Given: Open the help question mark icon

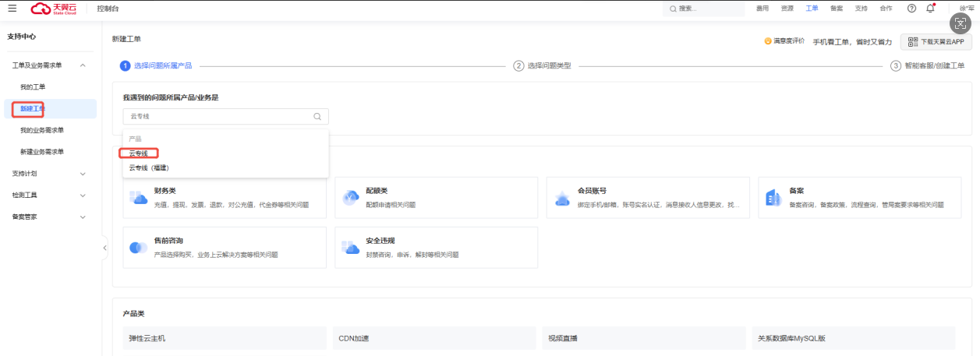Looking at the screenshot, I should point(911,9).
